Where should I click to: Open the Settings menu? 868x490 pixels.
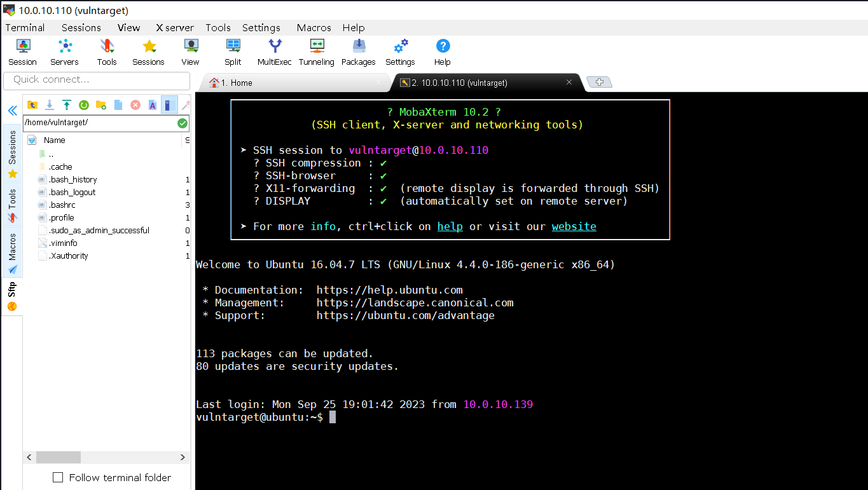(x=261, y=27)
